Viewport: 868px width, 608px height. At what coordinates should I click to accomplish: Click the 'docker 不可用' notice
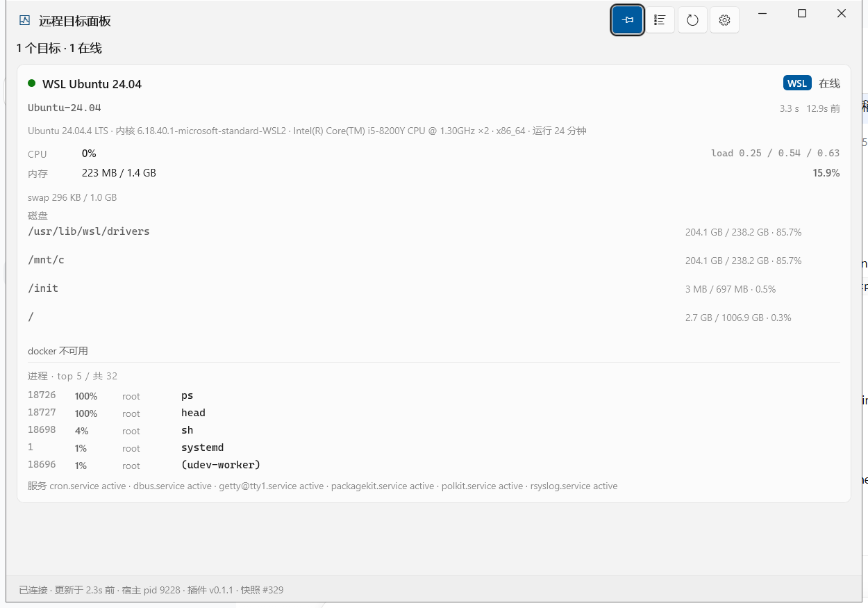click(x=58, y=351)
